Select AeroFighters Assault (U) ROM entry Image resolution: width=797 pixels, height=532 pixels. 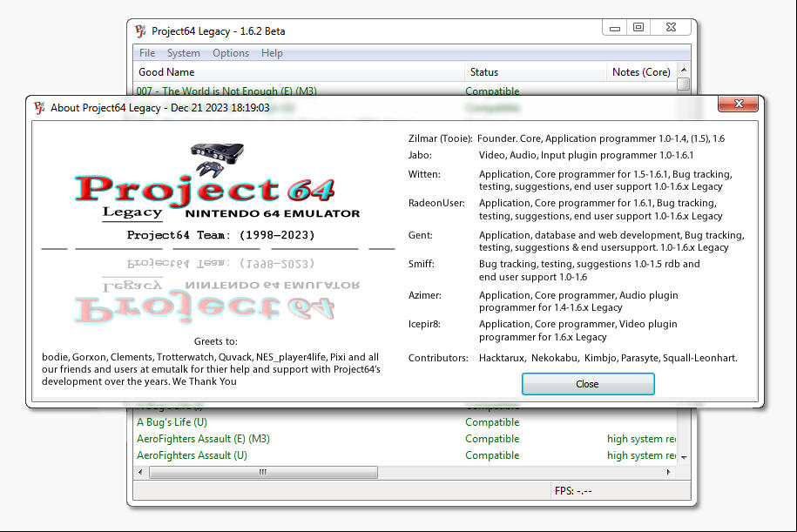click(x=192, y=455)
